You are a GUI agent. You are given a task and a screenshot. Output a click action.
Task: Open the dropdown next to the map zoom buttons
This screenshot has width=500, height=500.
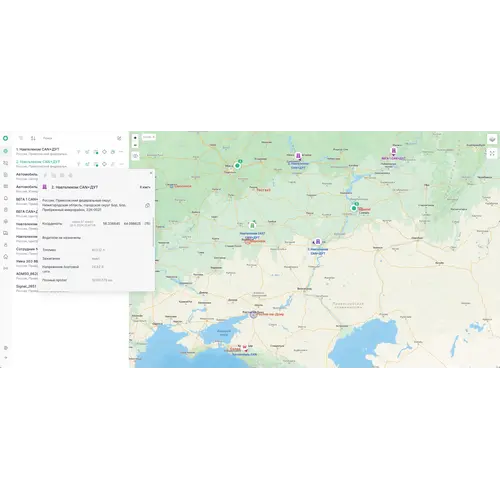[x=149, y=137]
